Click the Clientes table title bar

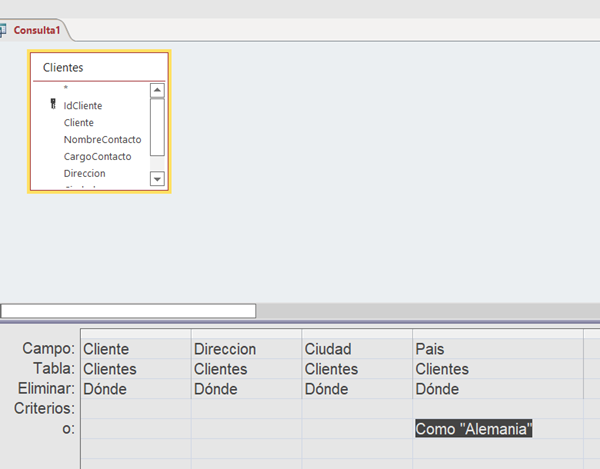[x=99, y=67]
